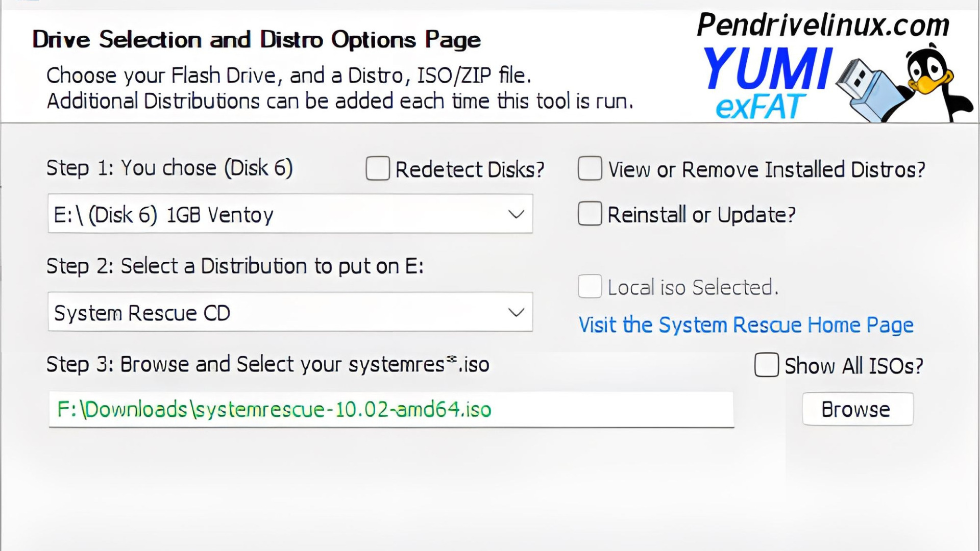Click the blue YUMI logo text
Image resolution: width=980 pixels, height=551 pixels.
[x=767, y=69]
